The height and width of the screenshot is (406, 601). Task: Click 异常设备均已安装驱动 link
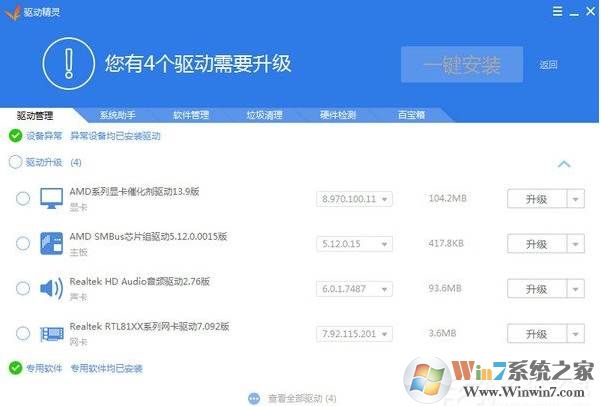[115, 136]
